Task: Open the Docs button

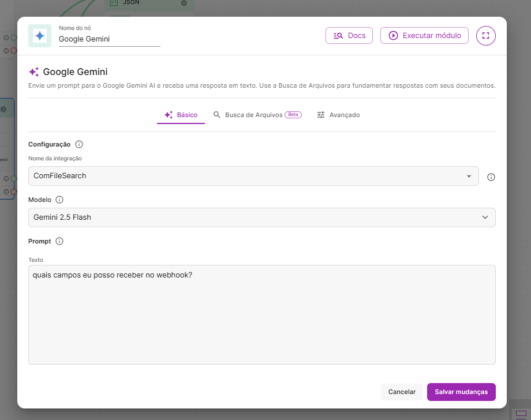Action: 349,36
